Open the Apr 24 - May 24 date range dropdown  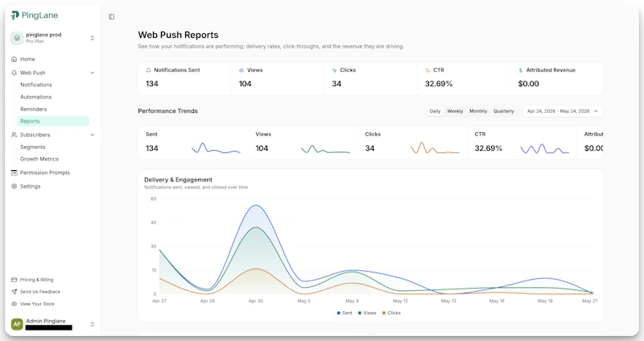562,111
